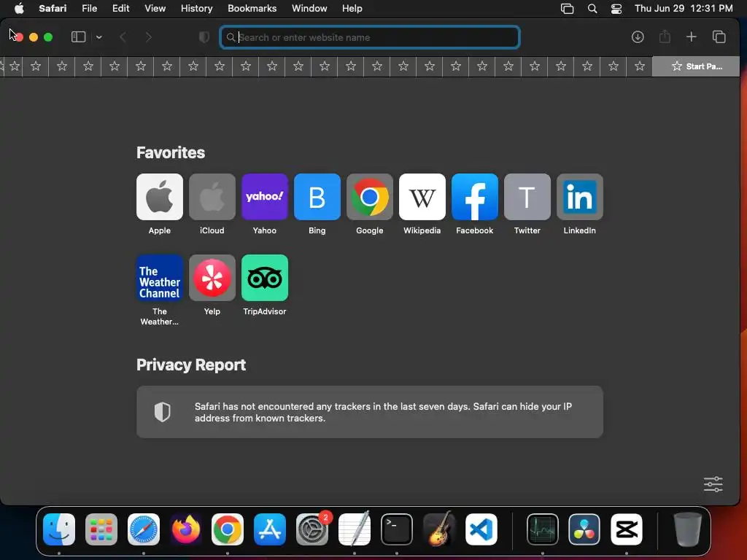Open the Yahoo favorite

[x=264, y=197]
